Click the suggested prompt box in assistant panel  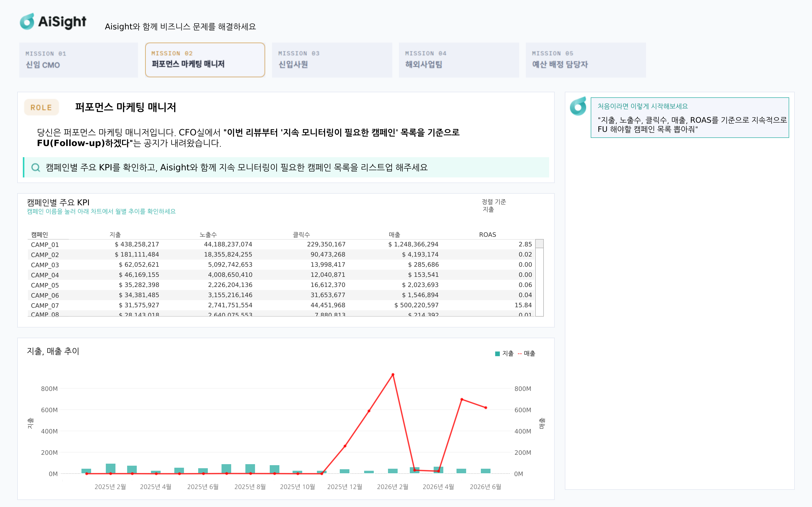(x=689, y=118)
